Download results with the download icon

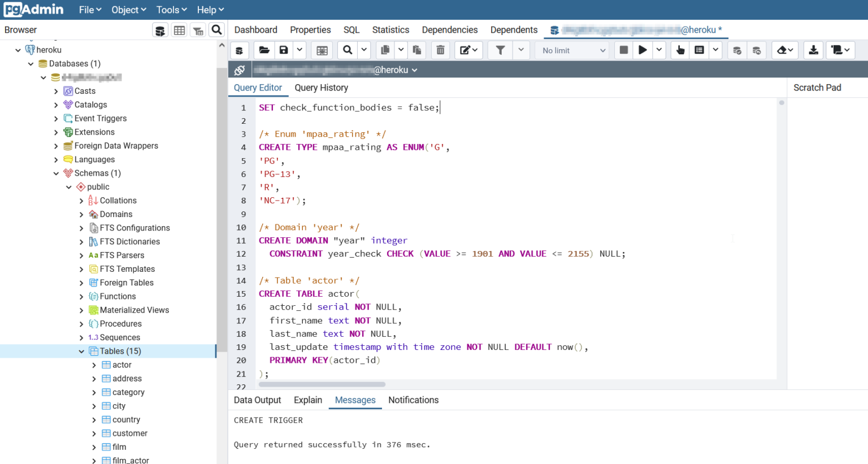(813, 50)
